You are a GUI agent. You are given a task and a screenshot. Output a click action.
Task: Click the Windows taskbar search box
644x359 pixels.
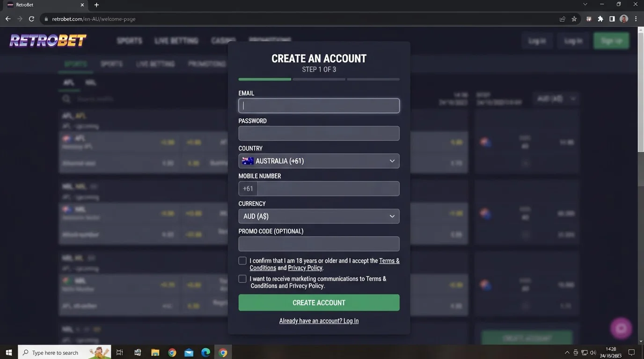[x=64, y=352]
